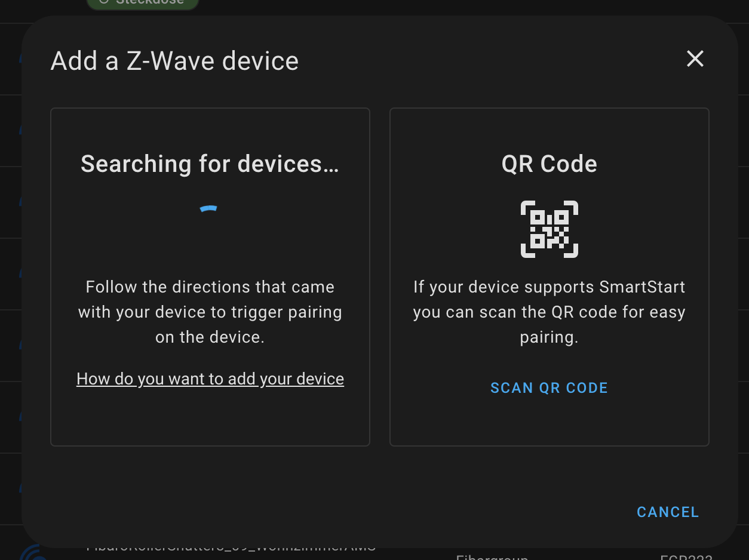
Task: Click the QR code scanner icon
Action: pos(549,229)
